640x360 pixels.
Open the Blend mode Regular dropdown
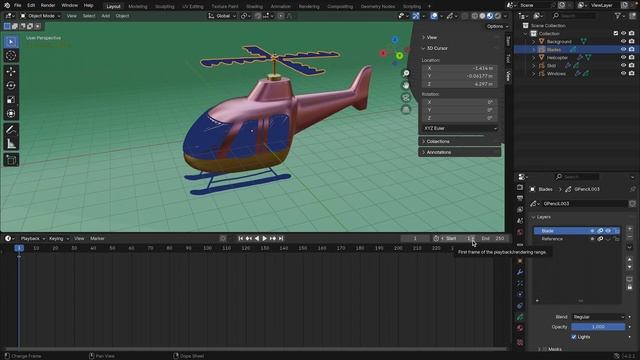coord(598,317)
